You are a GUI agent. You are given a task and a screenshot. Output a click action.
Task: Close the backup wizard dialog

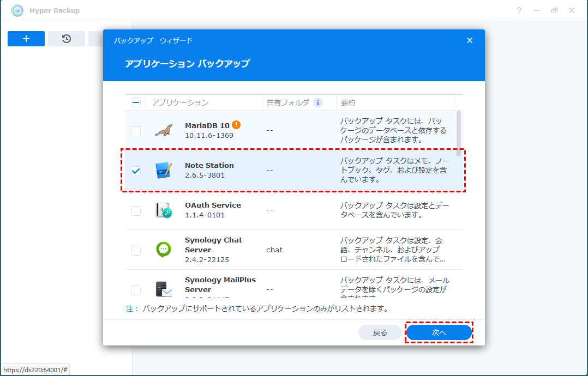tap(470, 40)
